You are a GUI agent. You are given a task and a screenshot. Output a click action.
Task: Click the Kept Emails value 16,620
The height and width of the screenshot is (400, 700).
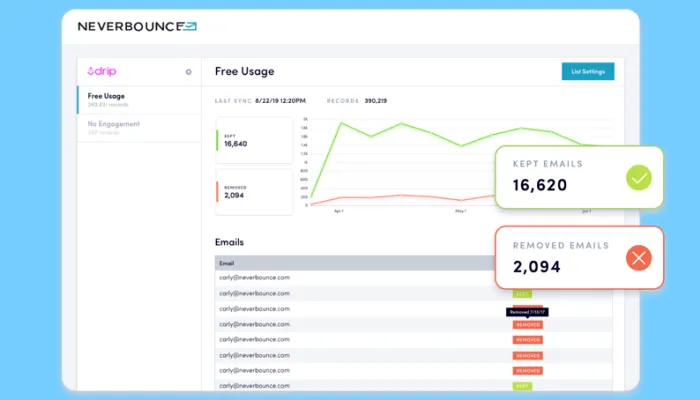coord(540,185)
